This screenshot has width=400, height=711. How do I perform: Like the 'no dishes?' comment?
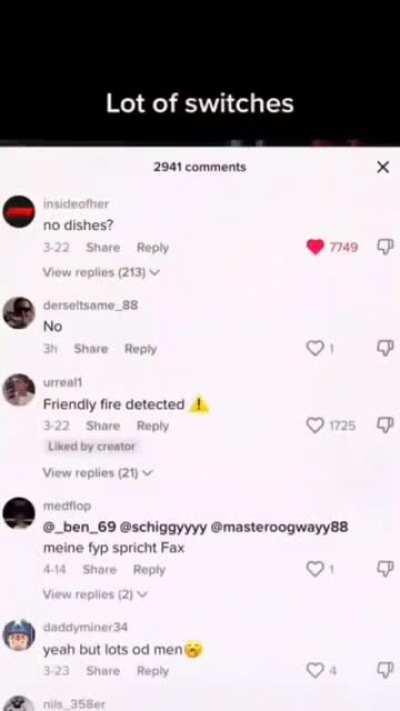[x=316, y=247]
